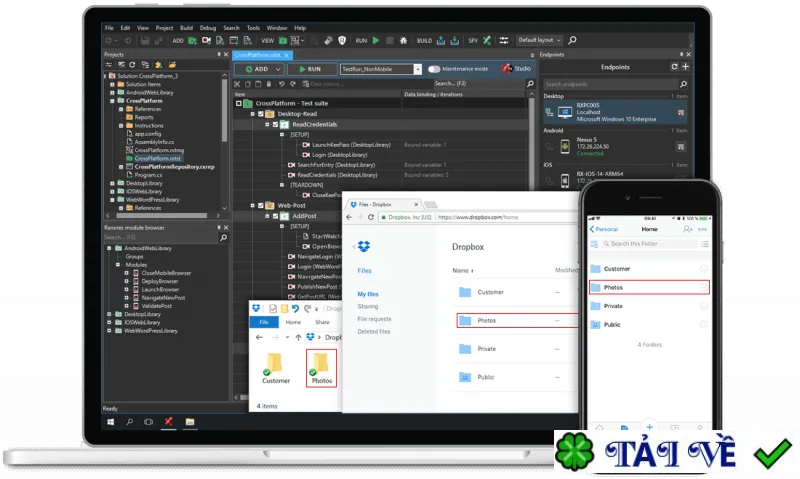Click the first Build icon after BUILD
Screen dimensions: 800x479
click(x=441, y=40)
